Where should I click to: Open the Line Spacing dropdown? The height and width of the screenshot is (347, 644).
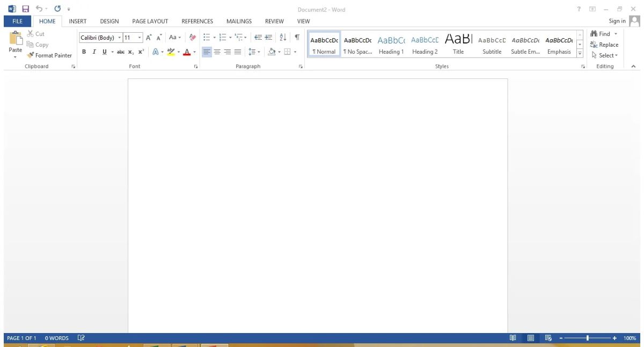coord(254,52)
